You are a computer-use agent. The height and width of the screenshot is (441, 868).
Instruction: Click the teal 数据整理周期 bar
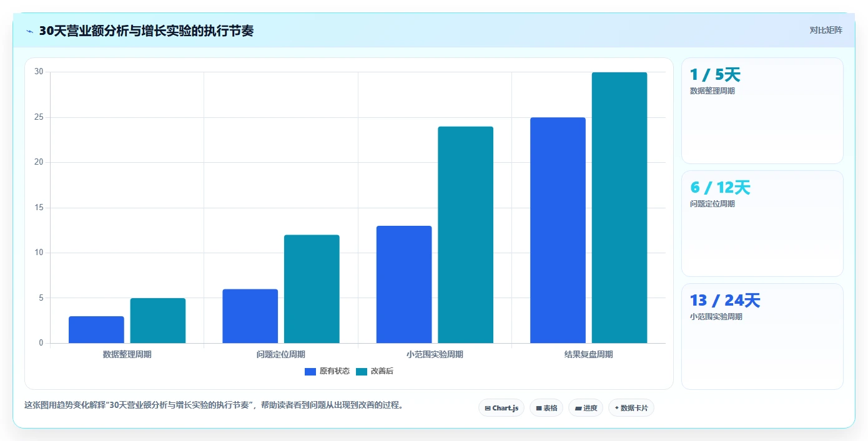click(x=158, y=321)
